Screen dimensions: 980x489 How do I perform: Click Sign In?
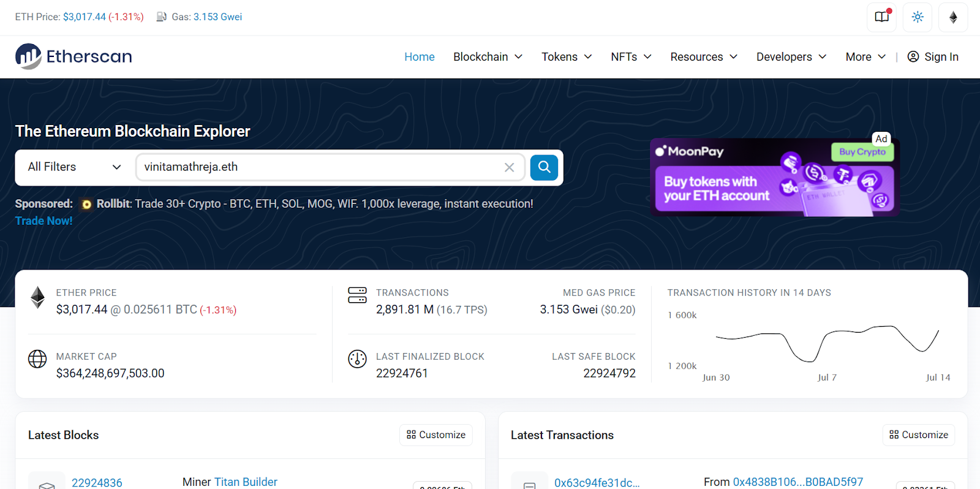click(x=933, y=57)
